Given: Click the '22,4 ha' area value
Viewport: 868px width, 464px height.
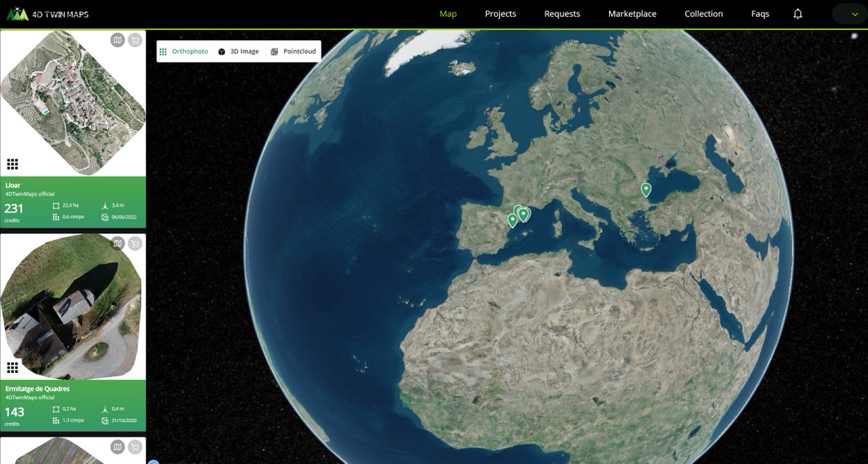Looking at the screenshot, I should pos(70,206).
